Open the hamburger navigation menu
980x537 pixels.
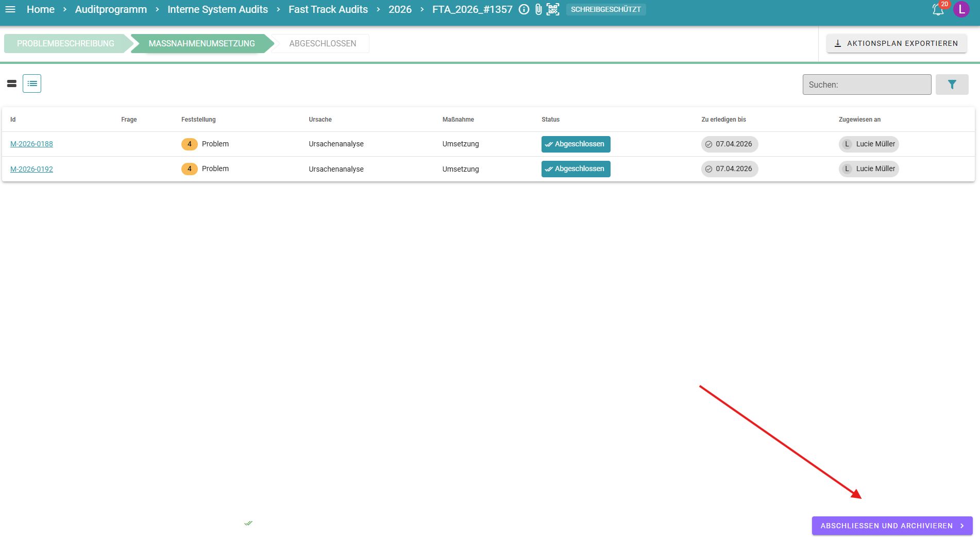point(10,9)
